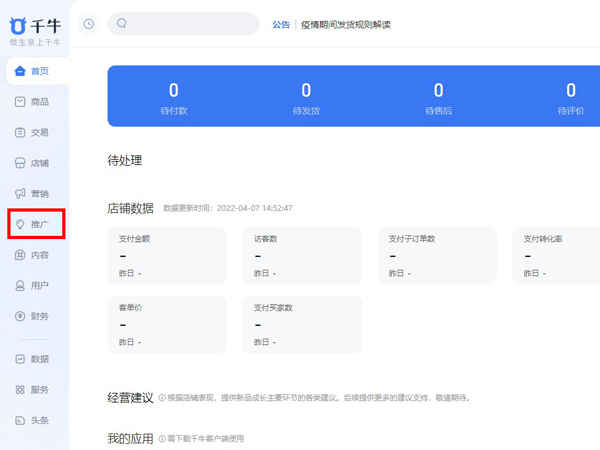Click the 财务 finance icon
The height and width of the screenshot is (450, 600).
pos(20,316)
